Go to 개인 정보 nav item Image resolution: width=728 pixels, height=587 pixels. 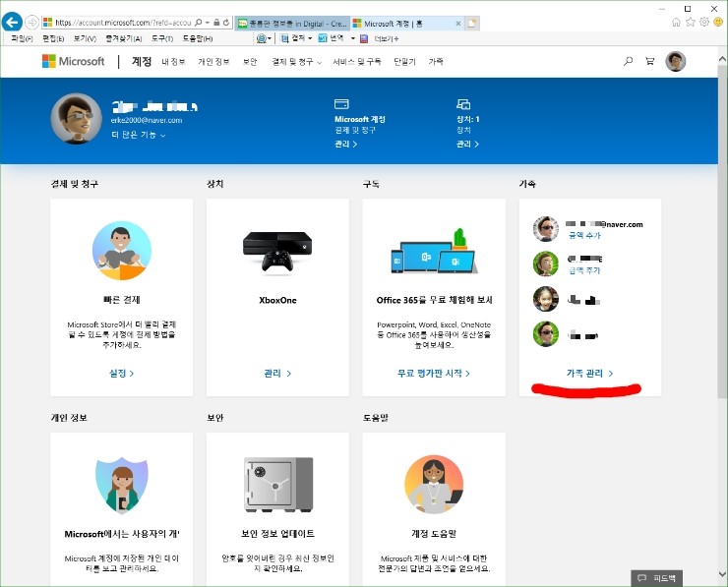pos(213,62)
